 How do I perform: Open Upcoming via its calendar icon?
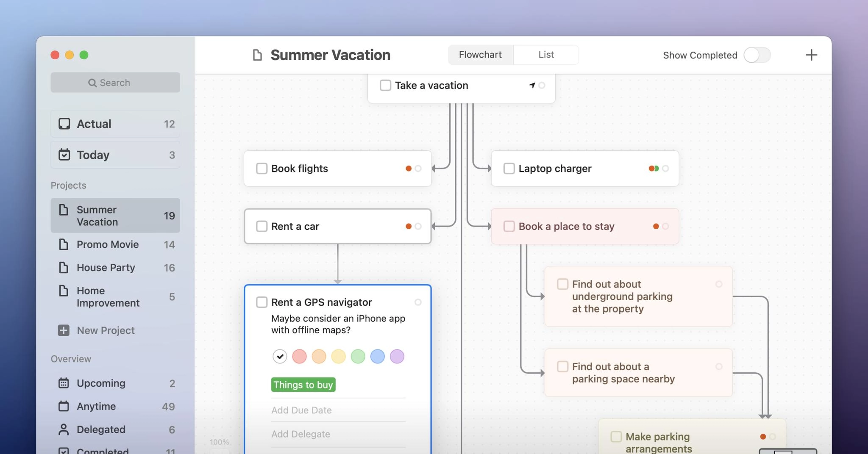click(x=64, y=383)
